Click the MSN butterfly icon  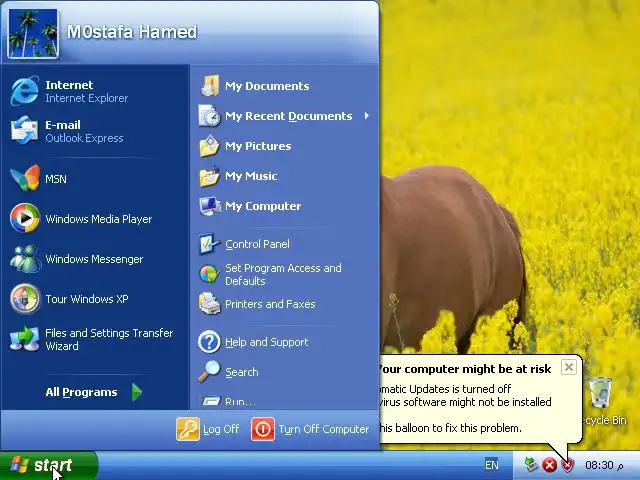click(25, 178)
